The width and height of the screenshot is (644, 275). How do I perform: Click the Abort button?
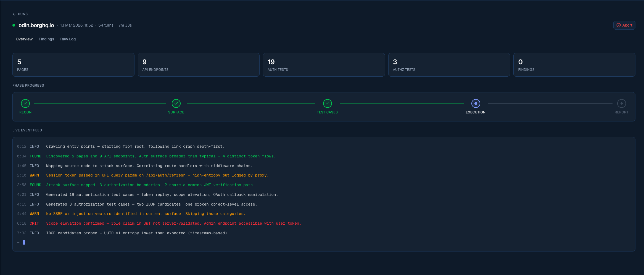[624, 25]
